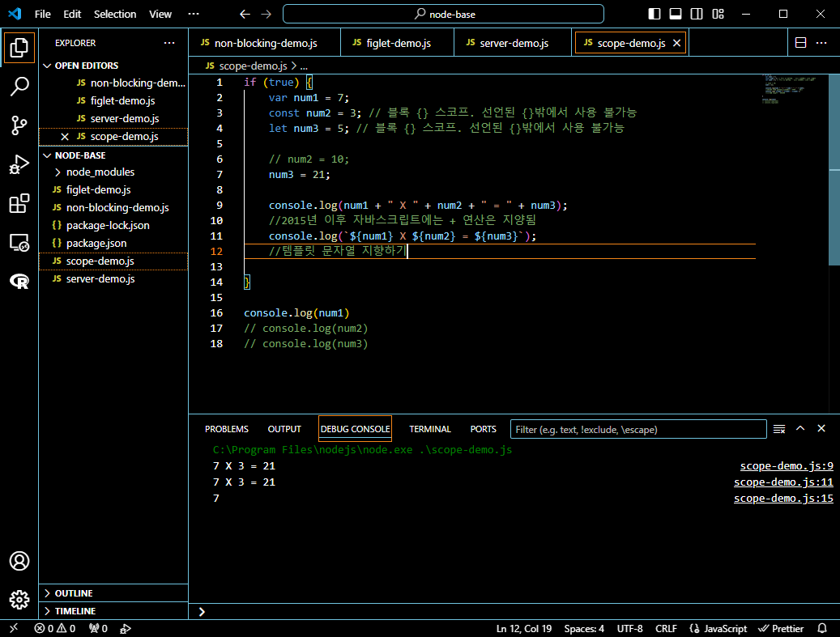Open the File menu

pos(42,14)
